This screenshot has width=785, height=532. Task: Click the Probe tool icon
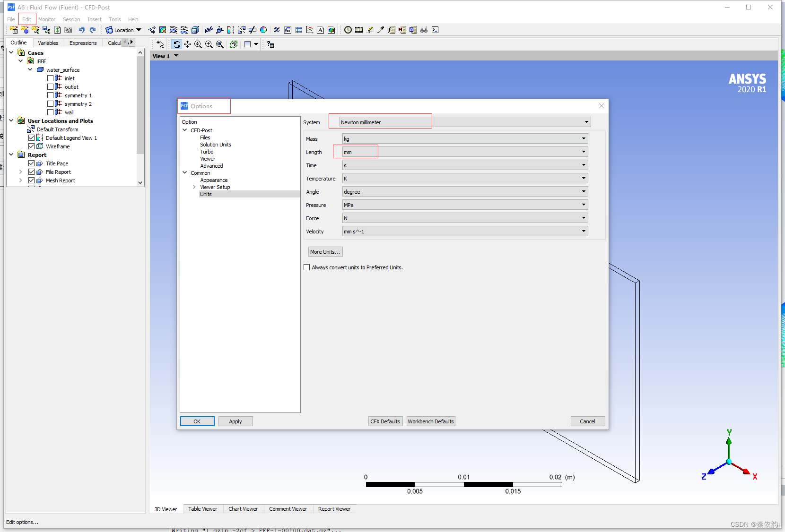coord(381,30)
